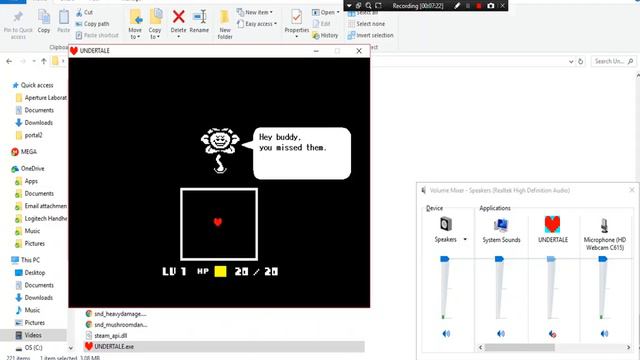
Task: Click the recording toolbar magnifier icon
Action: 368,6
